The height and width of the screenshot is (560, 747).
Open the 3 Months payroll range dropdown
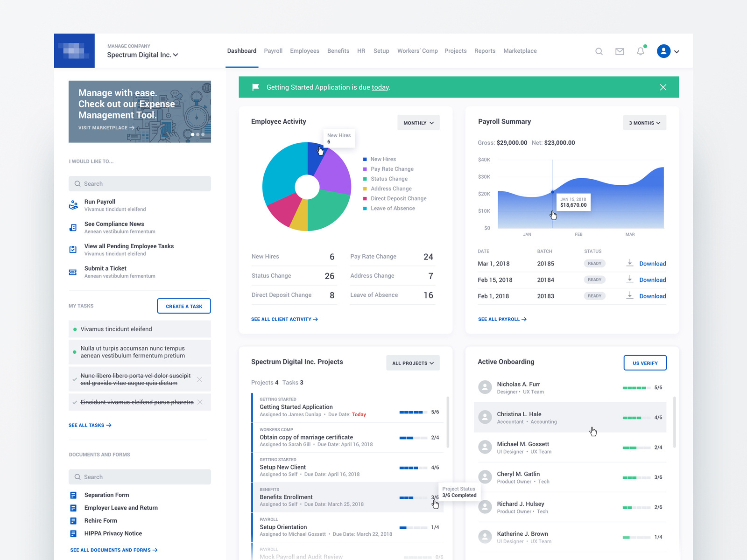[x=644, y=123]
